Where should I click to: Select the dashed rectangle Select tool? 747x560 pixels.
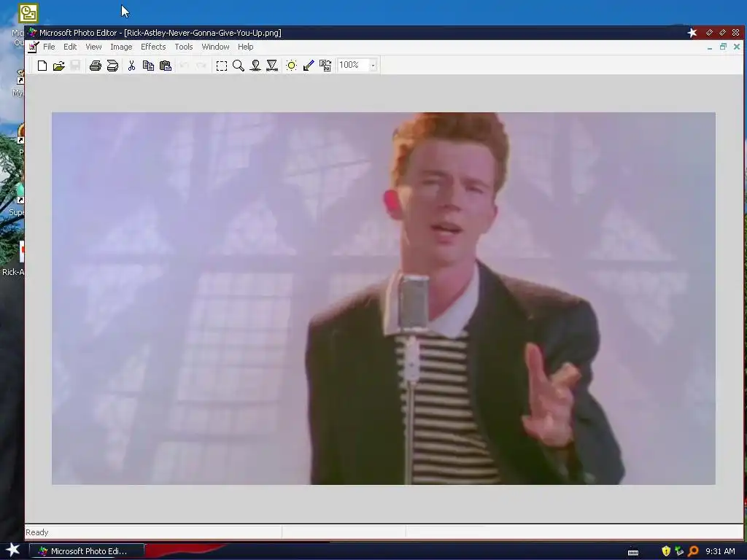coord(222,66)
